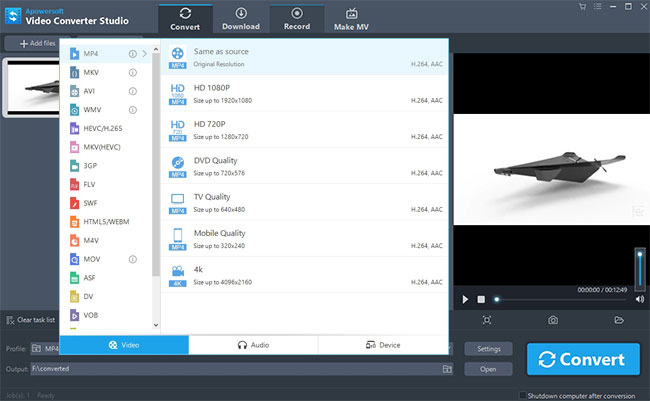The width and height of the screenshot is (650, 401).
Task: Click the Open output folder button
Action: pyautogui.click(x=488, y=369)
